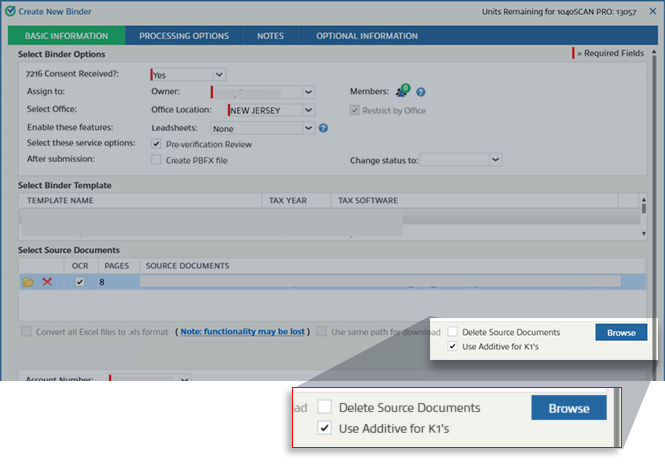Check Convert all Excel files to .xls format

click(26, 332)
